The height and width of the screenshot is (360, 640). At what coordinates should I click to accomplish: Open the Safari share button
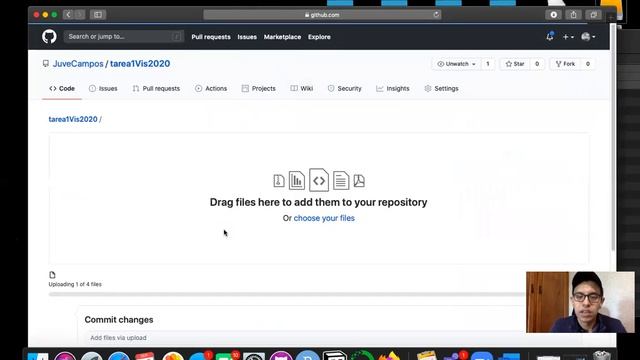573,15
